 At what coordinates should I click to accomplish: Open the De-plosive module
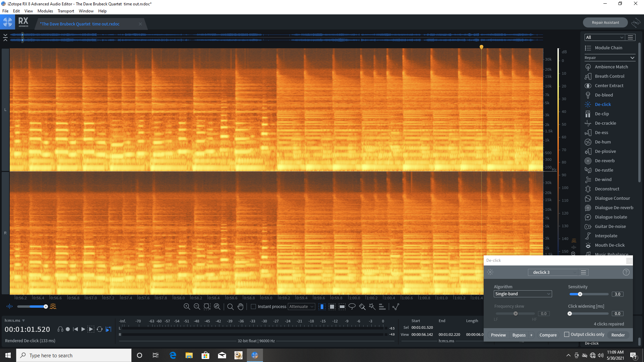600,151
